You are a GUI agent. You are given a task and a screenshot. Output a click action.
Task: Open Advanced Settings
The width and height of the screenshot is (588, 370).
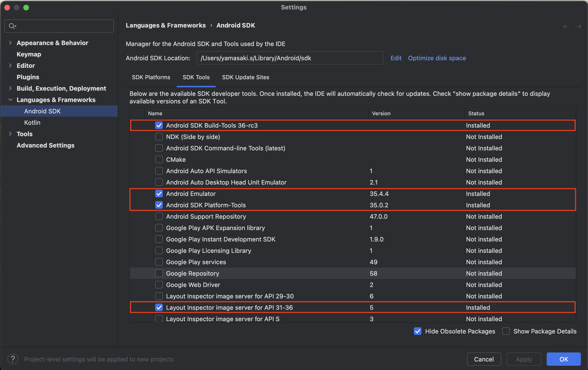pyautogui.click(x=45, y=145)
